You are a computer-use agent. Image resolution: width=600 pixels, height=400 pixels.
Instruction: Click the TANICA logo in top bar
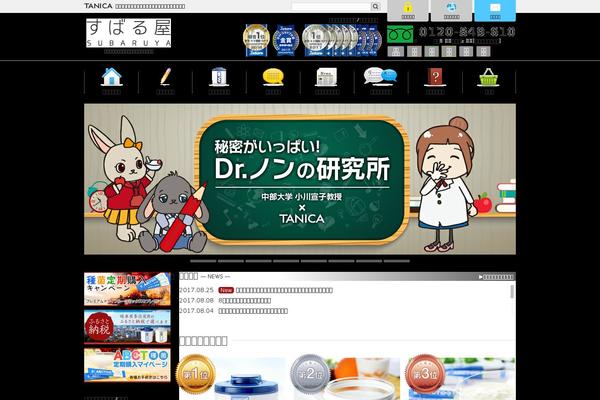98,6
